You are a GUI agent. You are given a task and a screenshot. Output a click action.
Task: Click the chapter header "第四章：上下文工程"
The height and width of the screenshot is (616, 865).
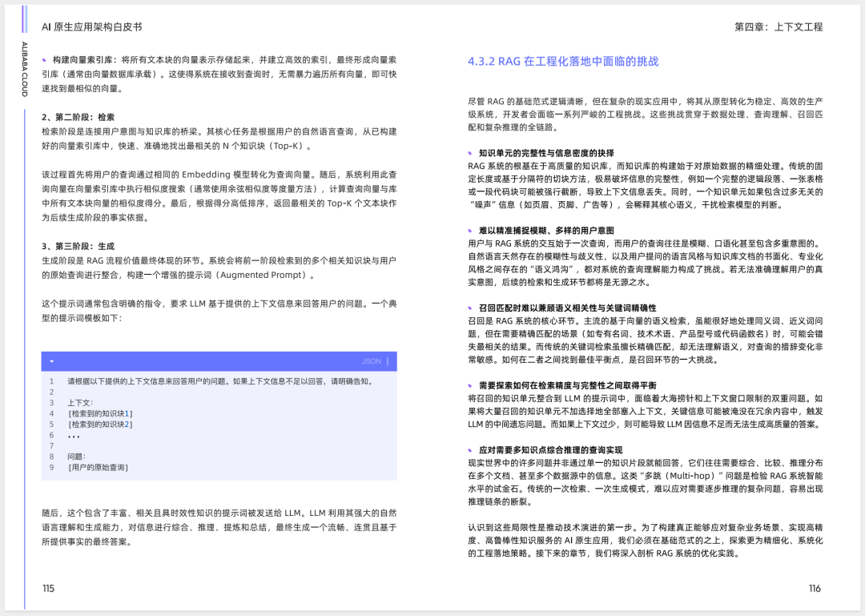(778, 26)
